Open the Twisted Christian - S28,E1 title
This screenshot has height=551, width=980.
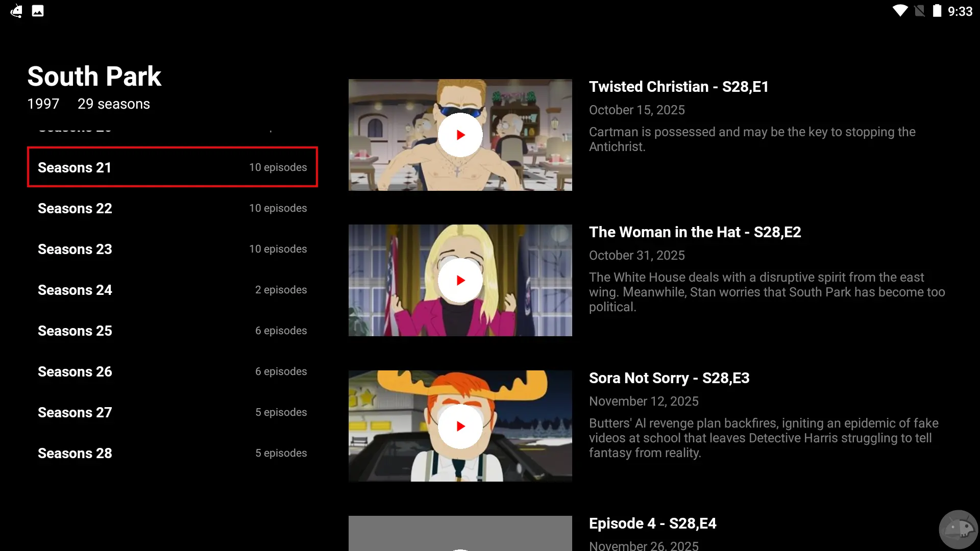coord(678,87)
